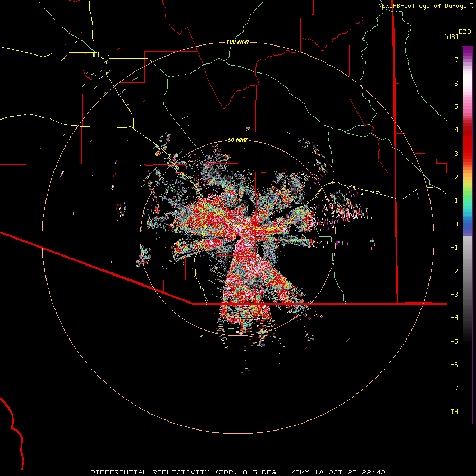
Task: Click the -6 value on color scale
Action: (454, 365)
